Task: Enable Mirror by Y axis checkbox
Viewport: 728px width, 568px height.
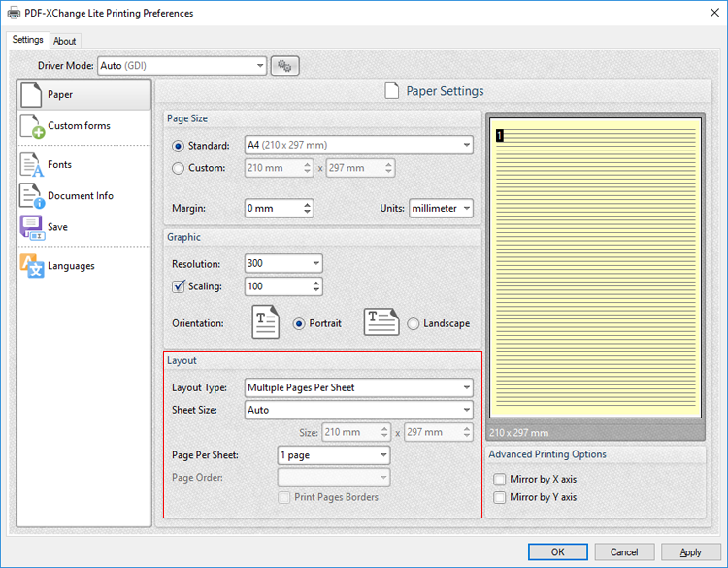Action: [500, 497]
